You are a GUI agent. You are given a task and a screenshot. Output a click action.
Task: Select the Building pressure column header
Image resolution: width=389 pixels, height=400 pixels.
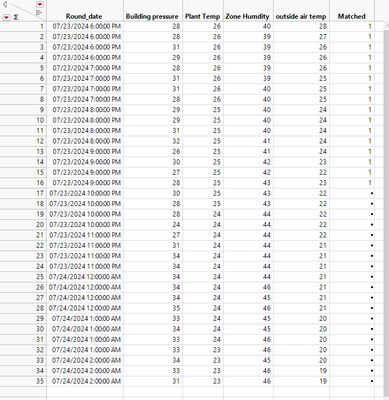click(x=152, y=16)
